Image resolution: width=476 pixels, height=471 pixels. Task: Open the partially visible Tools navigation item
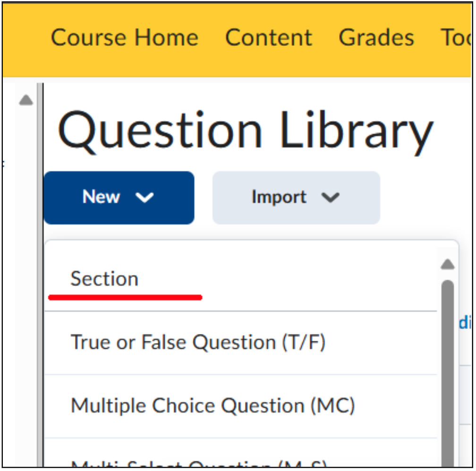click(x=456, y=37)
